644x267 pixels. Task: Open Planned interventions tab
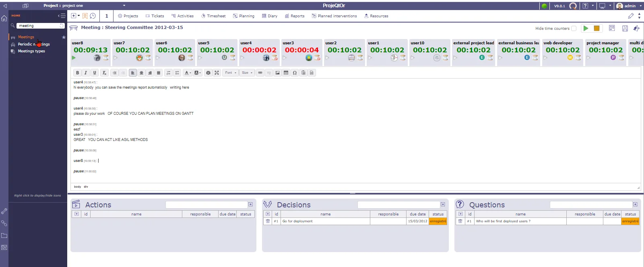pos(334,16)
